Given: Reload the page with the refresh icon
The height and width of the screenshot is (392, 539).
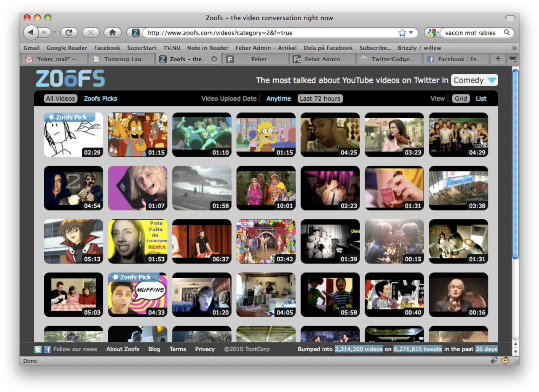Looking at the screenshot, I should click(x=68, y=32).
